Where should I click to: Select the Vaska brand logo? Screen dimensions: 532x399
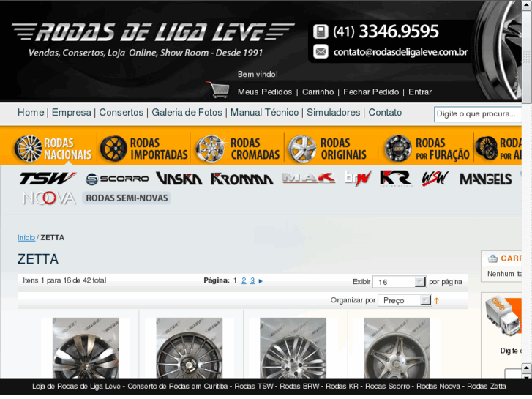[179, 179]
